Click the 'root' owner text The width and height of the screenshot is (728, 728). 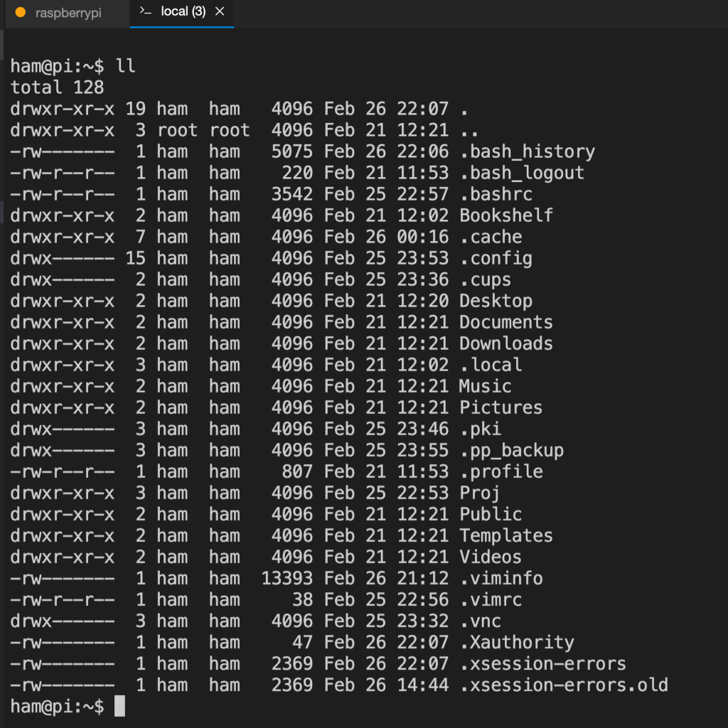coord(177,131)
